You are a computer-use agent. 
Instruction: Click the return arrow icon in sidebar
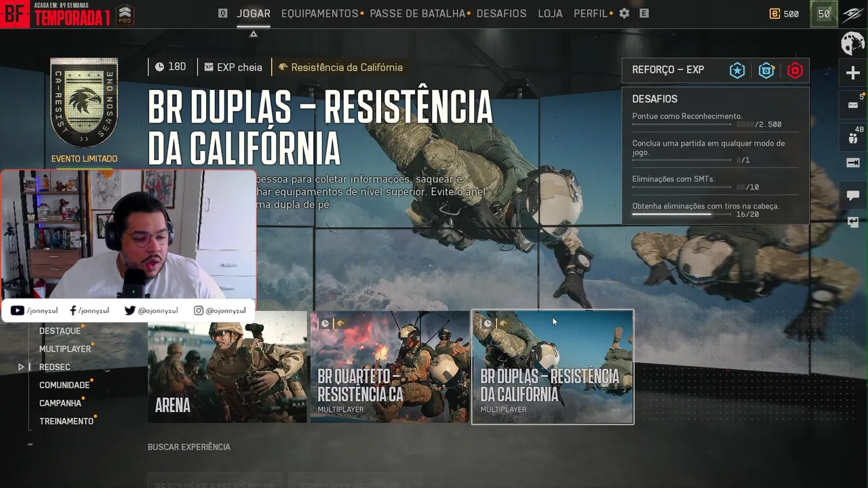[853, 222]
